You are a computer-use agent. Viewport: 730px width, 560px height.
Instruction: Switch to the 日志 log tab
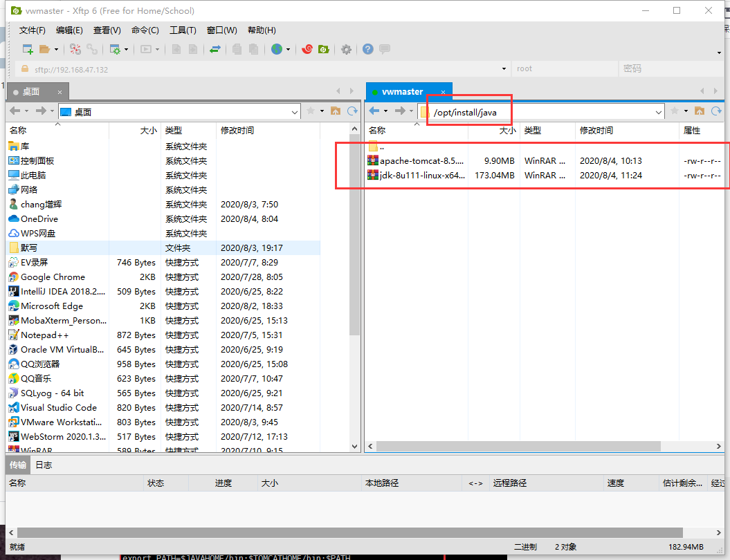pyautogui.click(x=44, y=465)
